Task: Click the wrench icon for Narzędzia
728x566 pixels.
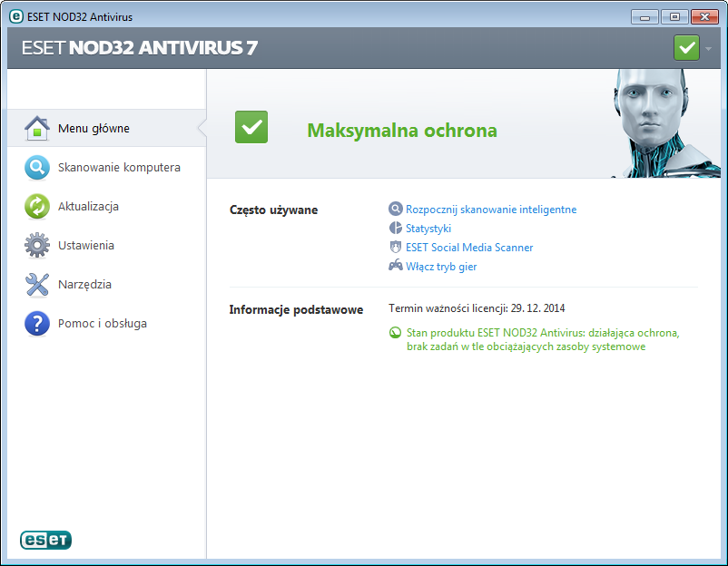Action: (x=37, y=285)
